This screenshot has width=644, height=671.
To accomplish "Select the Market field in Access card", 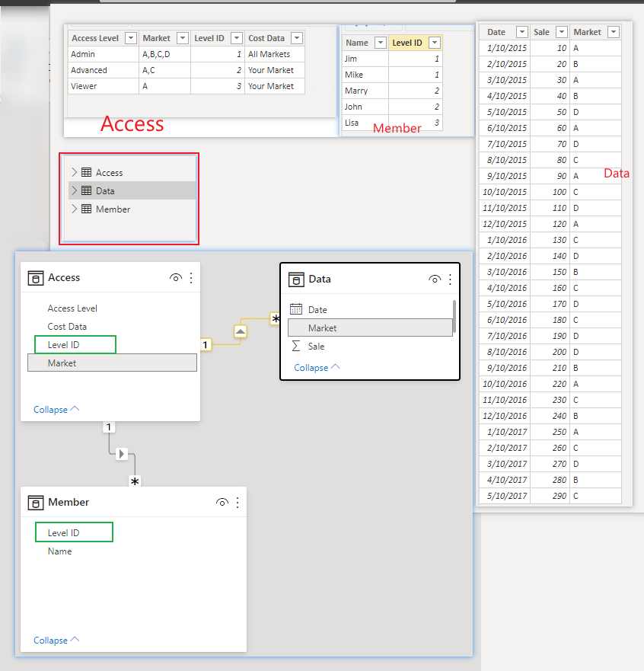I will click(112, 363).
